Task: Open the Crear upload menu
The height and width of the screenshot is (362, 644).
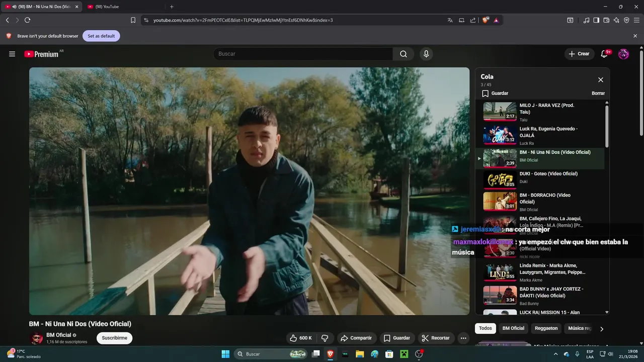Action: coord(579,54)
